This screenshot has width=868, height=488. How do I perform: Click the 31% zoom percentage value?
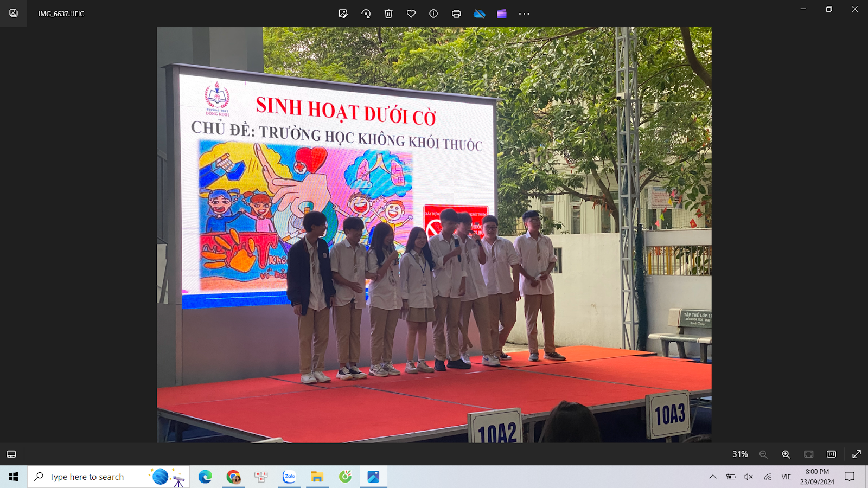pyautogui.click(x=740, y=454)
